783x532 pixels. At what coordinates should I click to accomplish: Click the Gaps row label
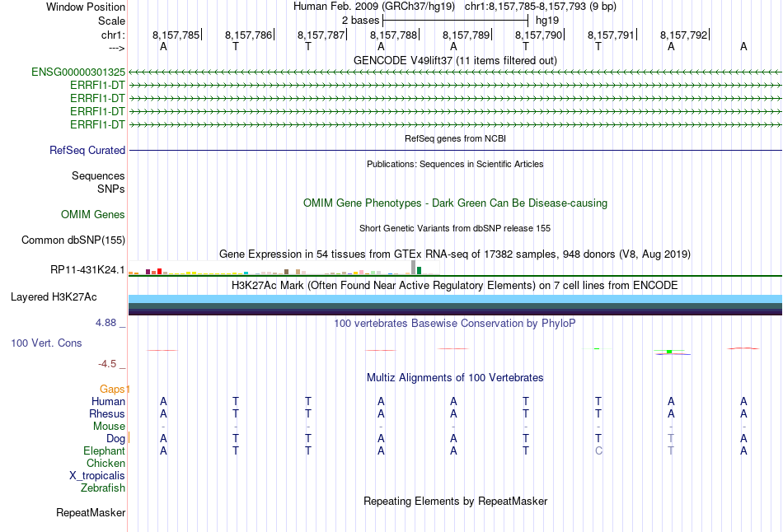(x=112, y=389)
